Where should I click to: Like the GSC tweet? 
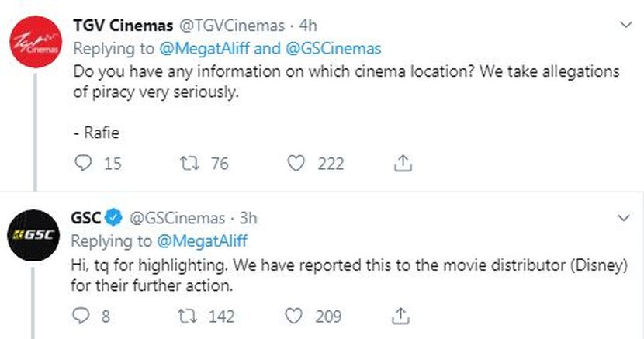click(x=295, y=316)
